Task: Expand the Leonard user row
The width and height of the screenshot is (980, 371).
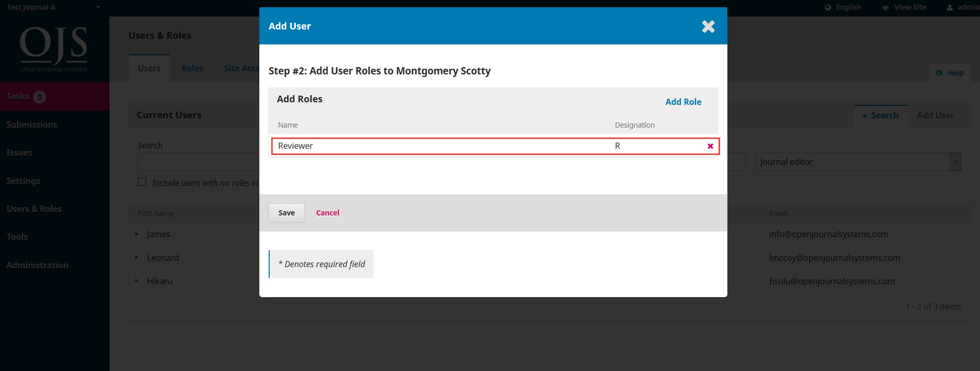Action: click(x=137, y=257)
